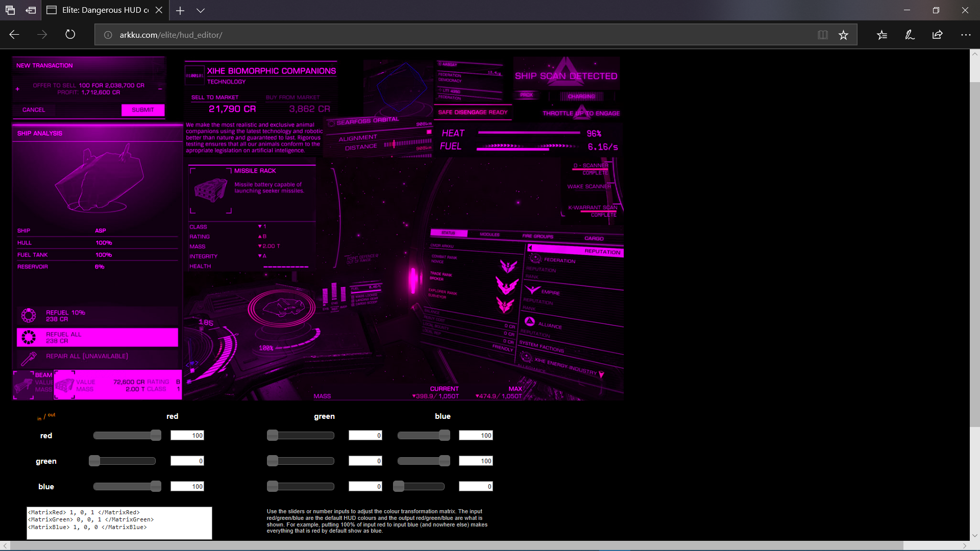Click the "green" input row label
The image size is (980, 551).
(46, 461)
